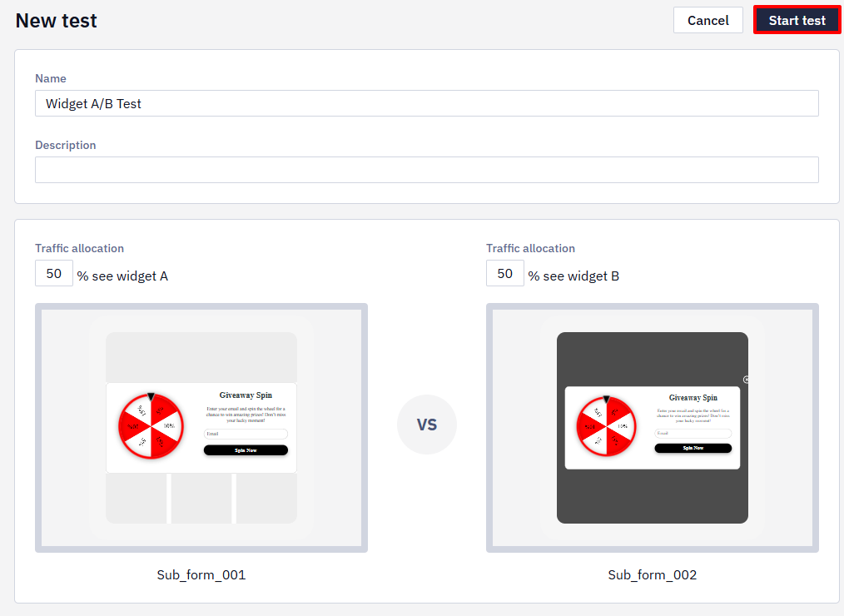
Task: Edit widget A traffic allocation percentage
Action: pos(54,274)
